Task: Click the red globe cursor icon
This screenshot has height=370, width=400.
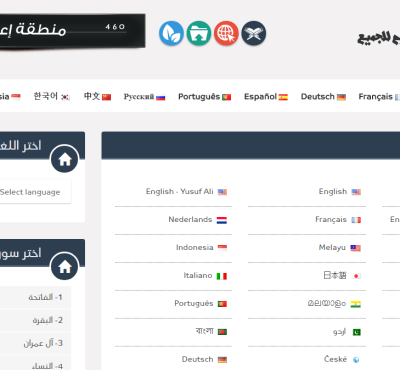Action: click(226, 33)
